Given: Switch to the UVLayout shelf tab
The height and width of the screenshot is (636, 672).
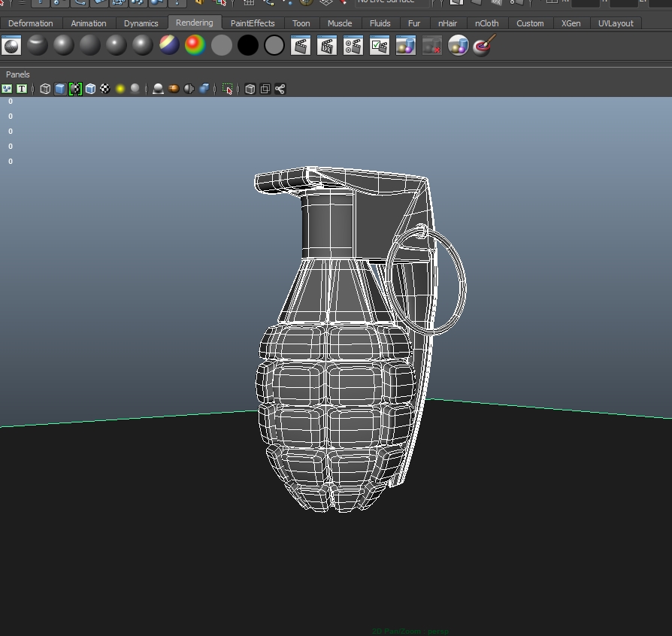Looking at the screenshot, I should (x=616, y=23).
